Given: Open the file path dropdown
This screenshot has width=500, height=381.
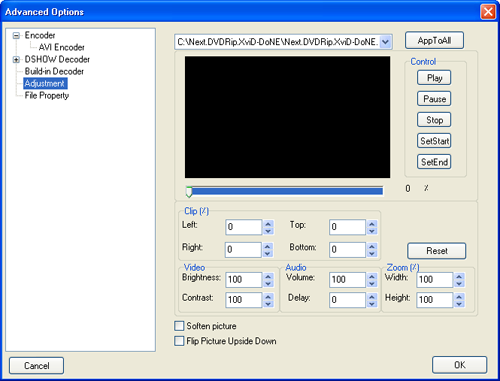Looking at the screenshot, I should click(385, 42).
